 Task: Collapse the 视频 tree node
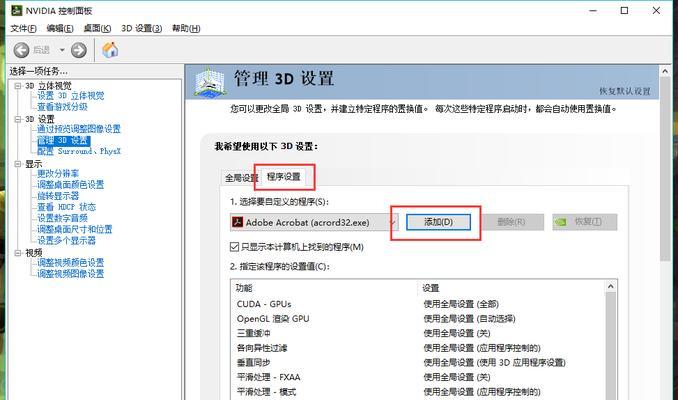click(x=18, y=253)
